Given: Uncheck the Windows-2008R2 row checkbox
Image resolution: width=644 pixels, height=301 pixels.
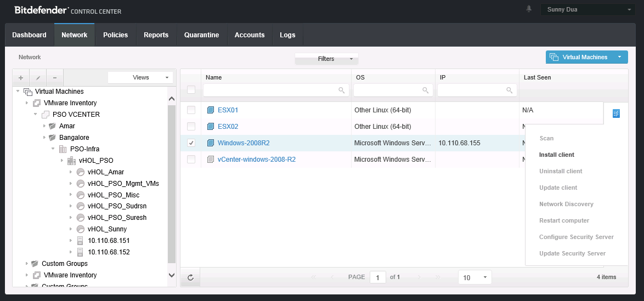Looking at the screenshot, I should [191, 143].
